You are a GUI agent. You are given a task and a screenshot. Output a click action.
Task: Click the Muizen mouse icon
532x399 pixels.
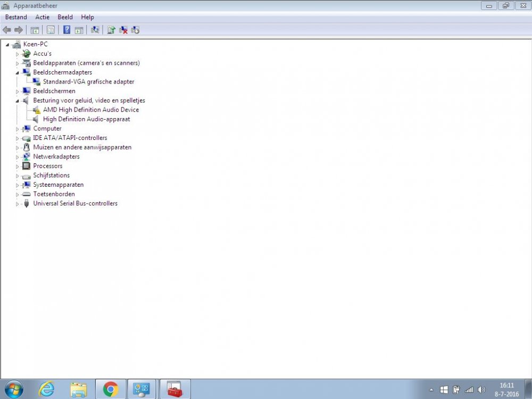point(26,147)
